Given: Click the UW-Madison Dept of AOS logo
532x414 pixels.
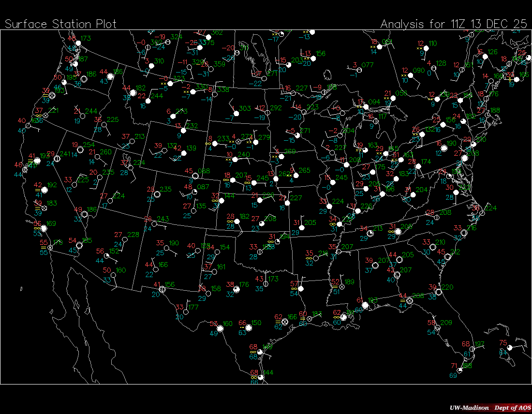Looking at the screenshot, I should tap(488, 408).
